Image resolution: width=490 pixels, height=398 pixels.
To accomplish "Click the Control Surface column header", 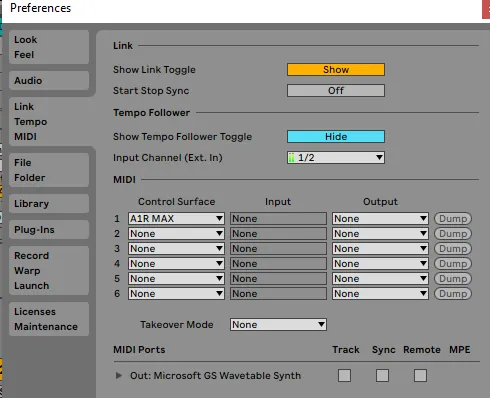I will pos(176,201).
